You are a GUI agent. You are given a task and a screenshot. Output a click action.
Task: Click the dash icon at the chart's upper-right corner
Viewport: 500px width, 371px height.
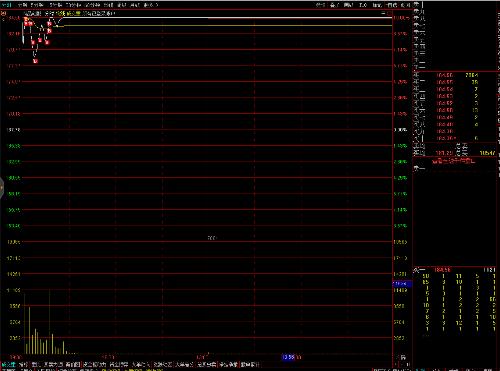[x=383, y=13]
